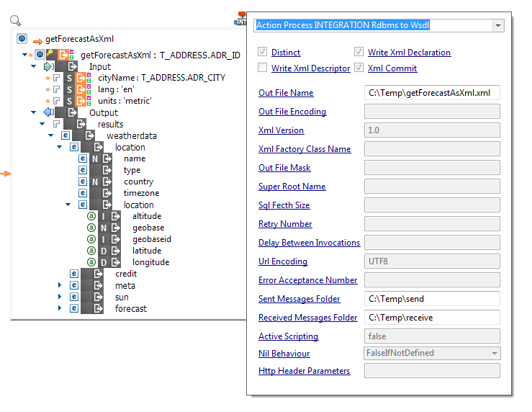Collapse the results node
Image resolution: width=532 pixels, height=412 pixels.
(42, 124)
